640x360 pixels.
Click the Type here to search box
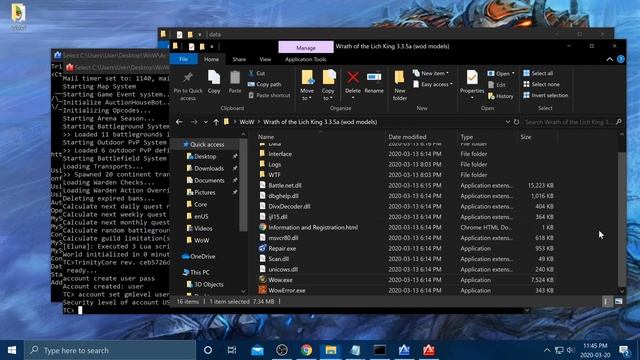coord(110,350)
